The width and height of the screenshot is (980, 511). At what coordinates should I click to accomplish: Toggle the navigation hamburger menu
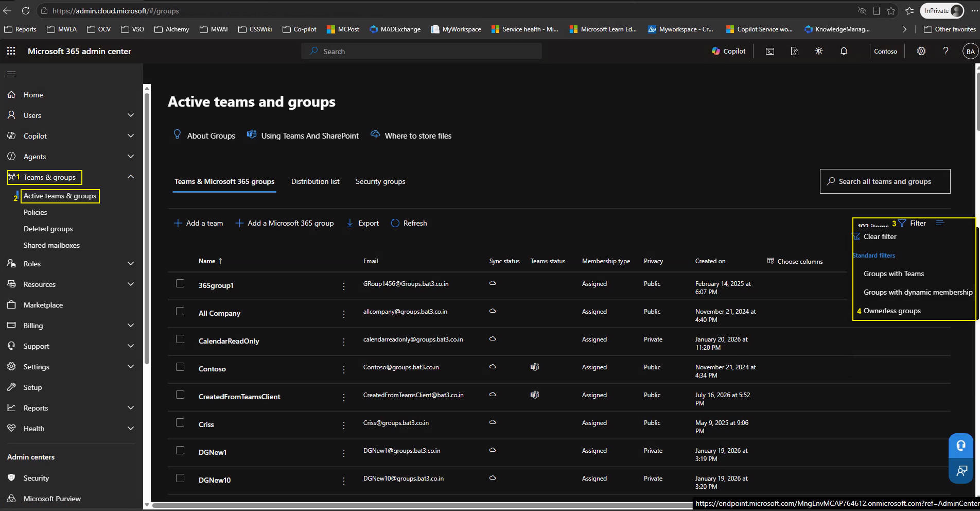[11, 74]
